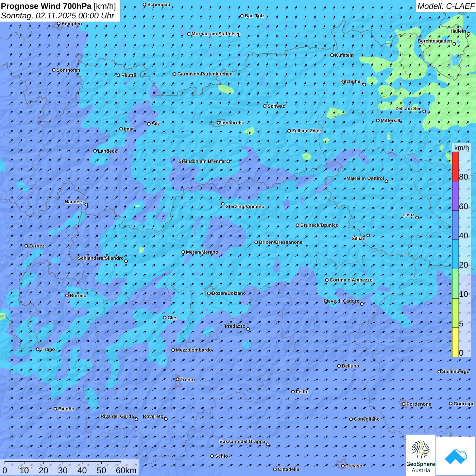
Task: Click the Bormio city label
Action: (78, 295)
